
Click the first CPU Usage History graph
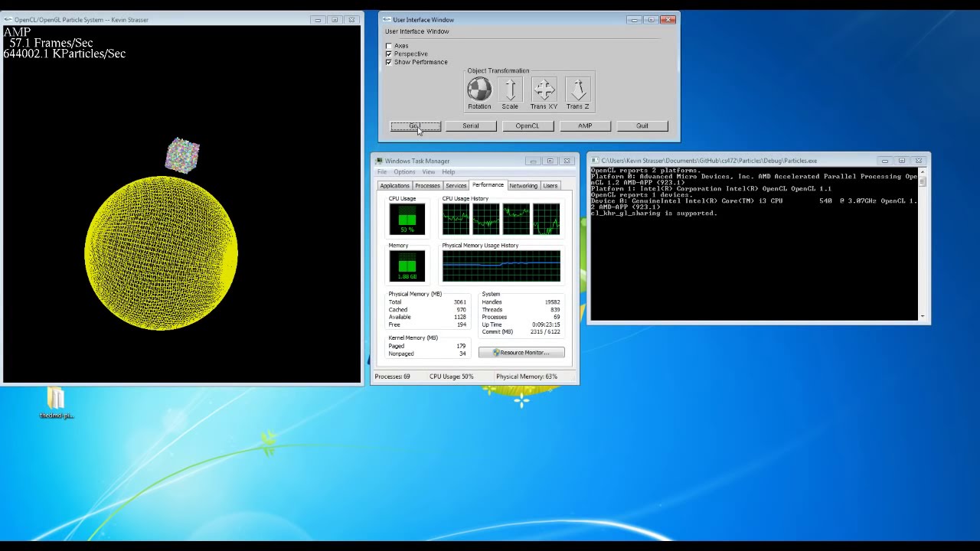[x=456, y=220]
